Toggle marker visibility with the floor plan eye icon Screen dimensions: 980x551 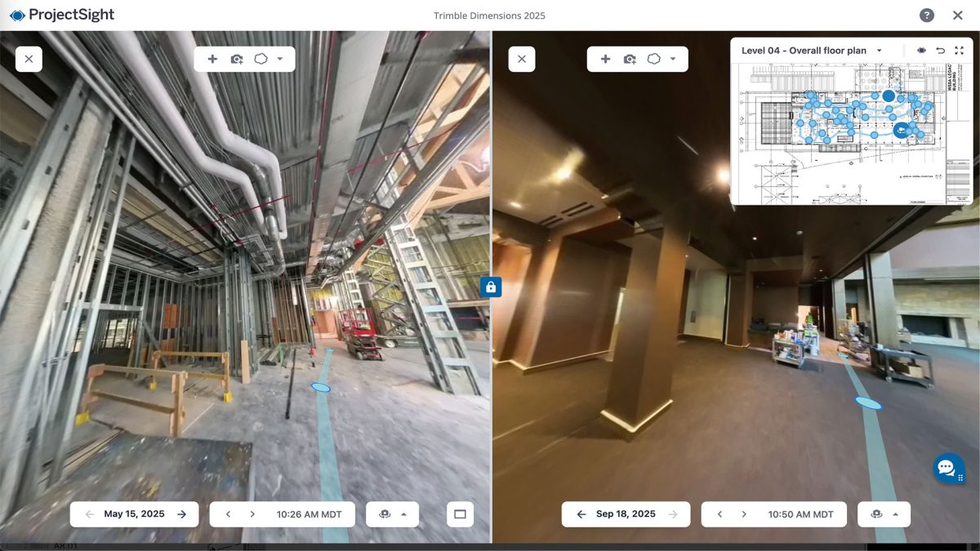point(923,50)
